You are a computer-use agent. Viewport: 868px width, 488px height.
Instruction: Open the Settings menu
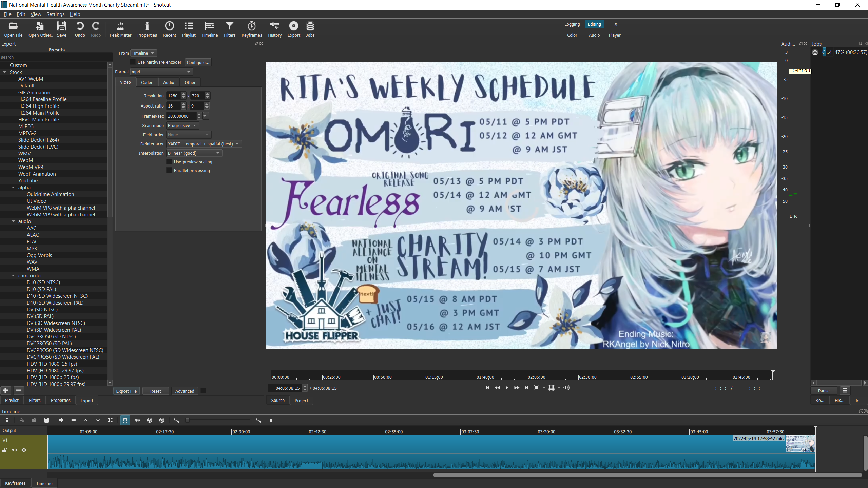pos(55,14)
